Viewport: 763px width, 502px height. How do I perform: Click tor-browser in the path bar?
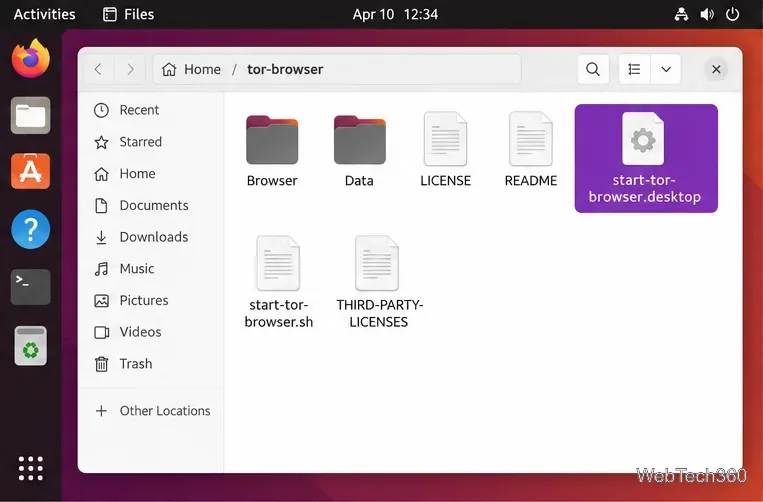tap(285, 70)
